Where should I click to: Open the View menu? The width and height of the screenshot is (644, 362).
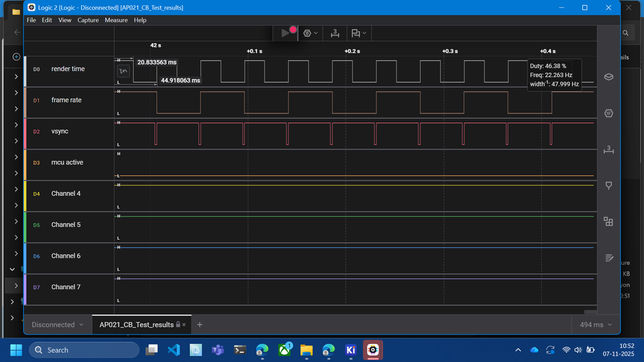[64, 20]
